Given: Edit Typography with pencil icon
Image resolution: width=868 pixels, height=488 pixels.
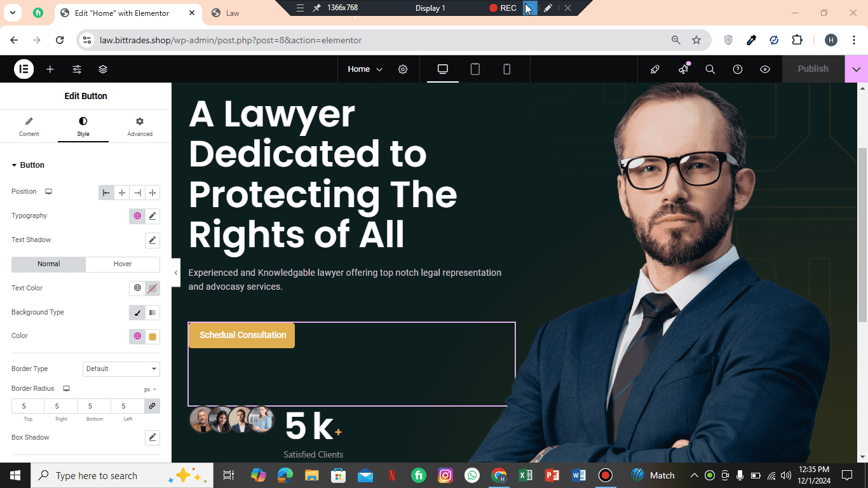Looking at the screenshot, I should pyautogui.click(x=153, y=216).
